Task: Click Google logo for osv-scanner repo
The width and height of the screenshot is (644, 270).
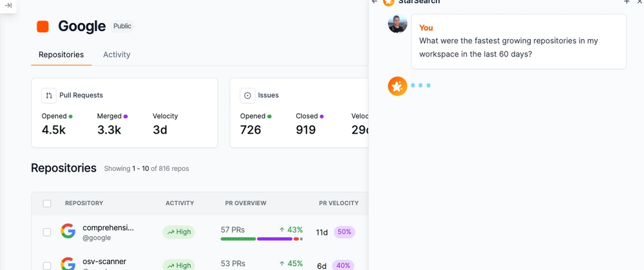Action: pyautogui.click(x=68, y=264)
